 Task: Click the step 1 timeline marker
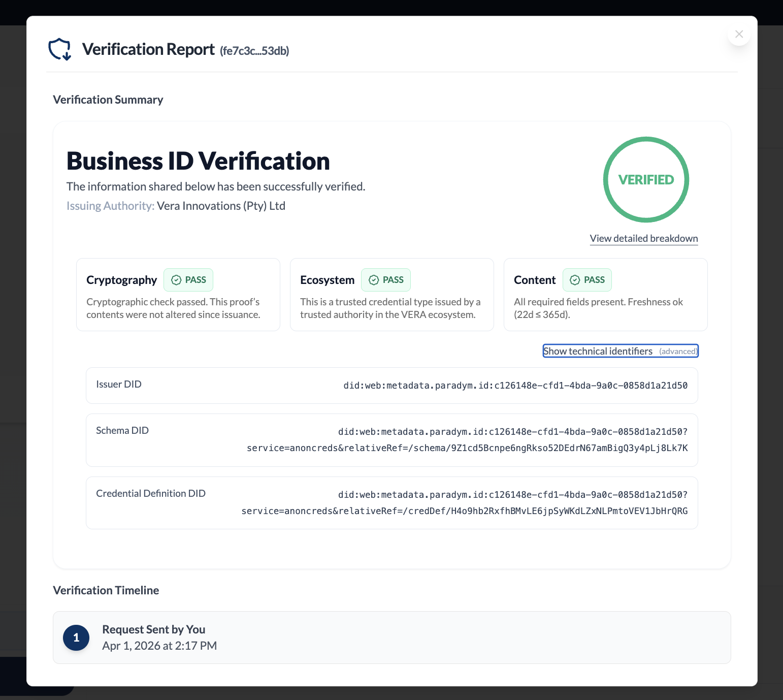coord(76,638)
